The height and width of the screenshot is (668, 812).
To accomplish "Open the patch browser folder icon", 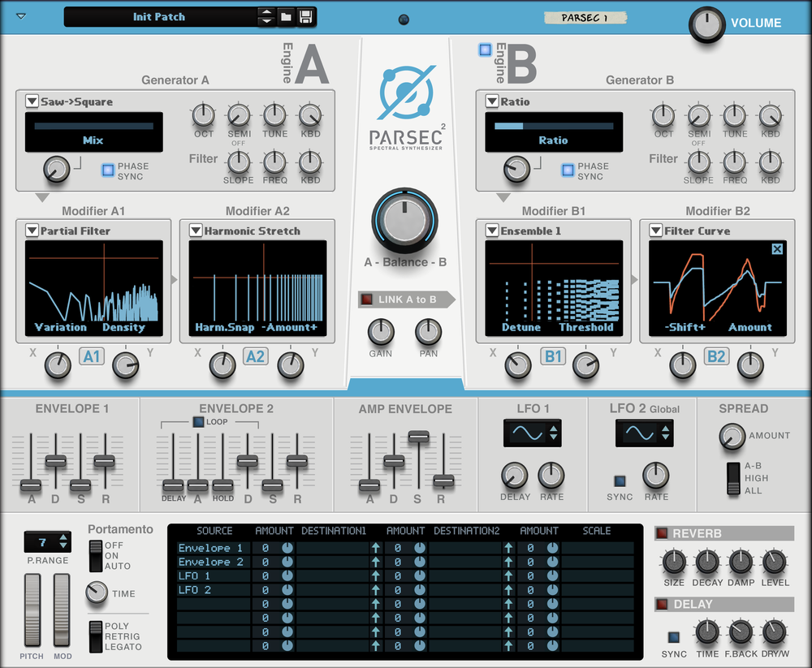I will pyautogui.click(x=286, y=17).
